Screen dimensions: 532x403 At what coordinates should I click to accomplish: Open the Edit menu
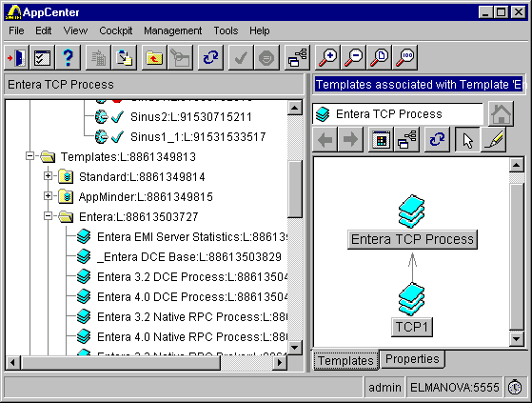coord(44,30)
